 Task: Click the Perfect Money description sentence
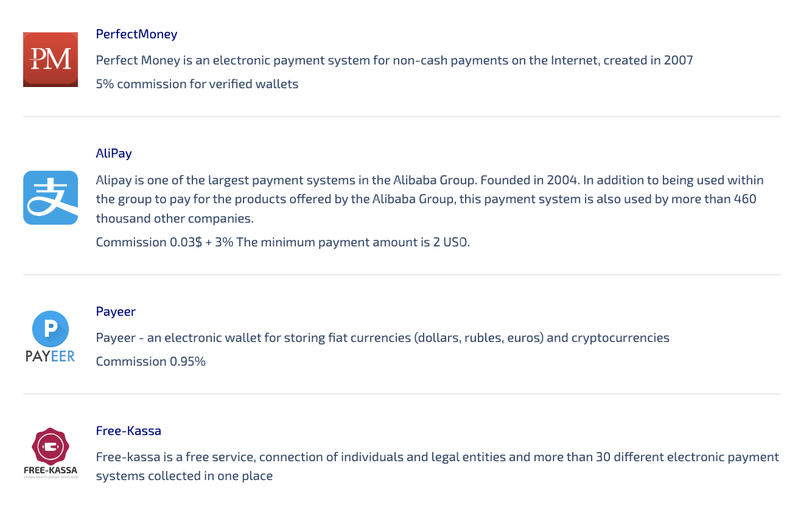click(394, 60)
